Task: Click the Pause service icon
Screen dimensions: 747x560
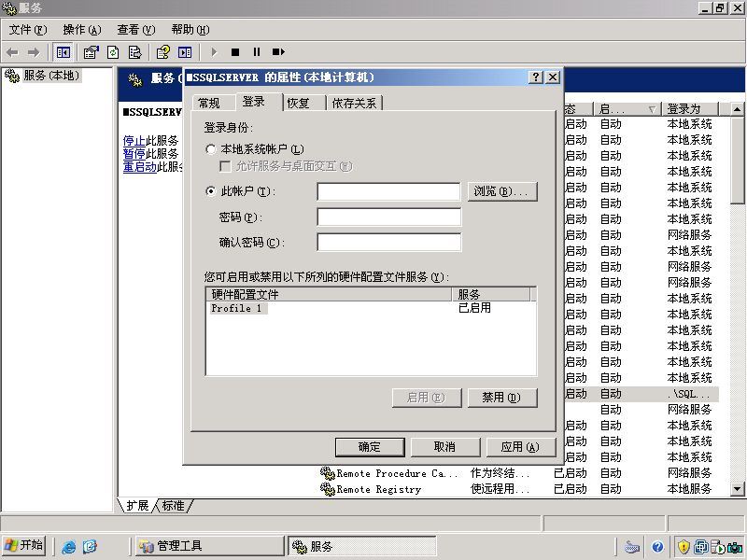Action: tap(257, 52)
